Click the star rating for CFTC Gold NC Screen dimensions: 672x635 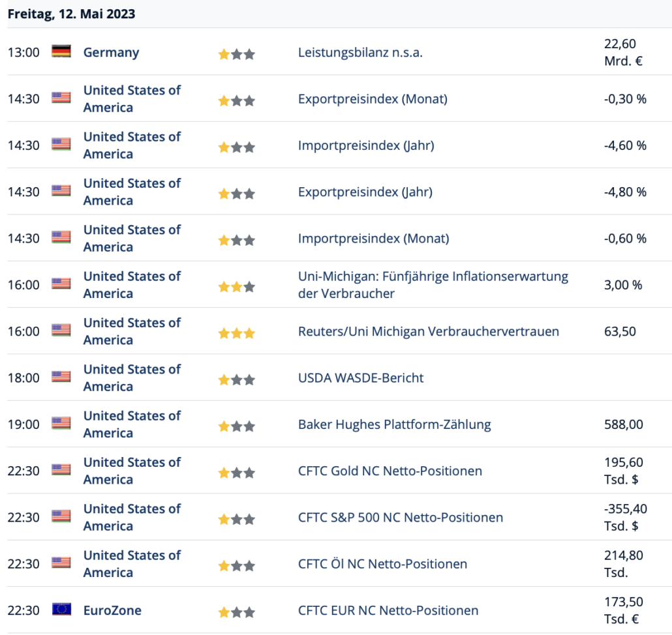point(237,473)
